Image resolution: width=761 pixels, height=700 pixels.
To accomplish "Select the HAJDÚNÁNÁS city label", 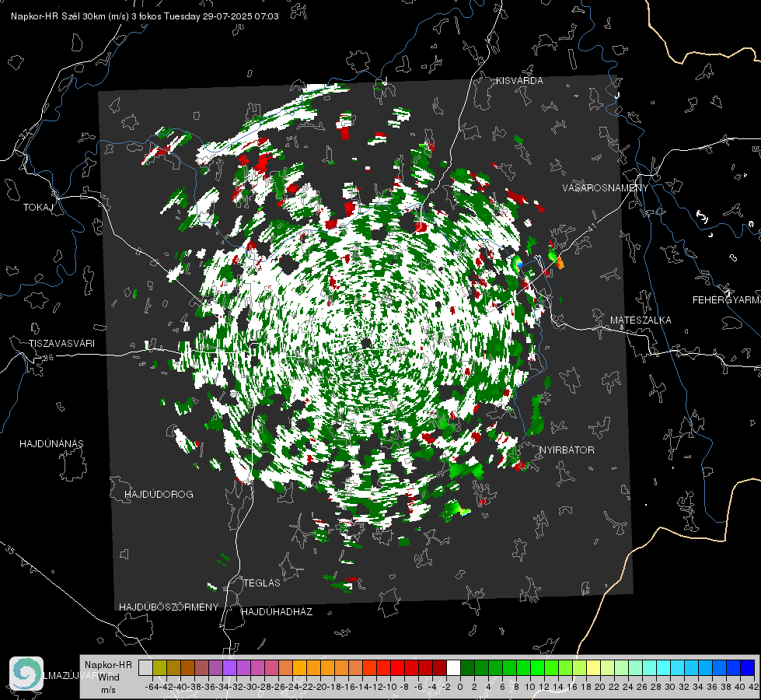I will 51,443.
